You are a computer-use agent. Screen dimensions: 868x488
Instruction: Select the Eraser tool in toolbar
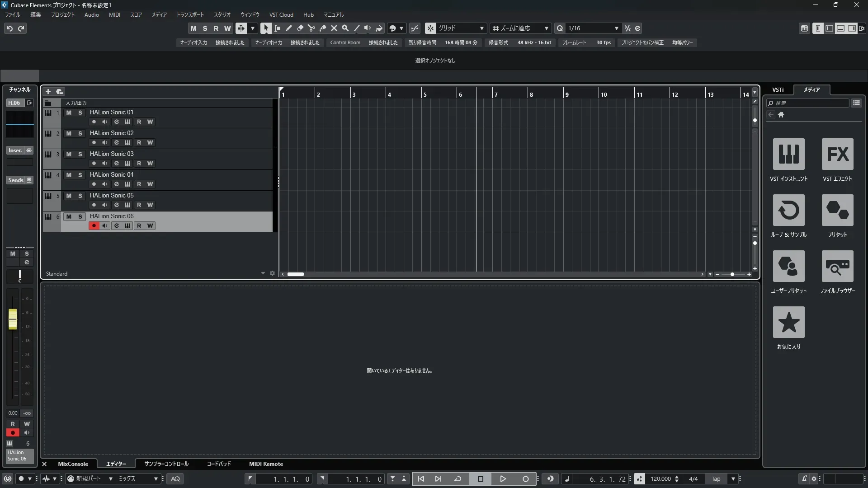click(x=300, y=28)
